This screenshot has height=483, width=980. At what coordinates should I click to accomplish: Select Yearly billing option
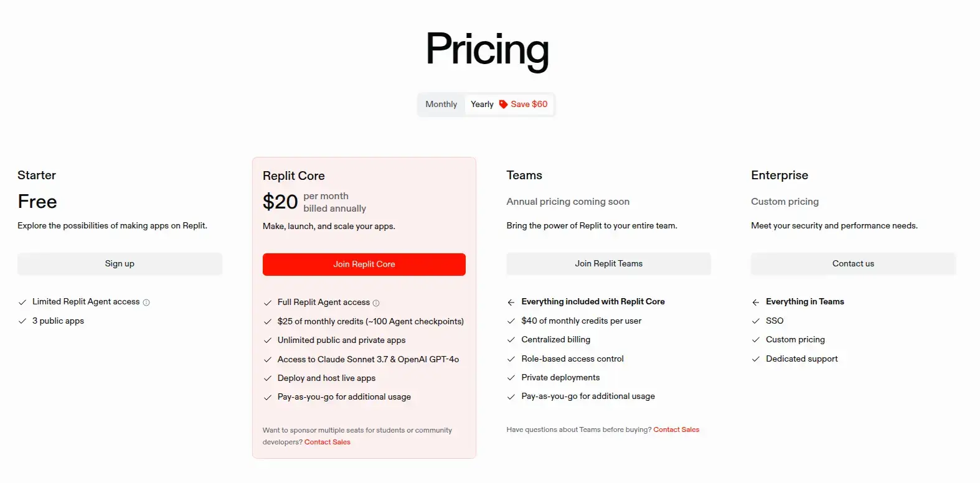(x=482, y=105)
